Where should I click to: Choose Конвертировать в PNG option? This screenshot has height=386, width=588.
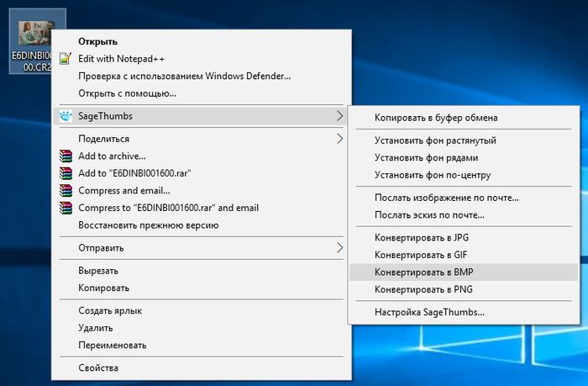tap(424, 289)
